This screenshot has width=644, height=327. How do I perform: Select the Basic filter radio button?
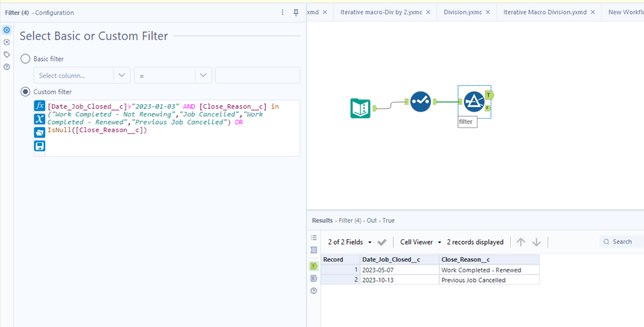coord(25,59)
